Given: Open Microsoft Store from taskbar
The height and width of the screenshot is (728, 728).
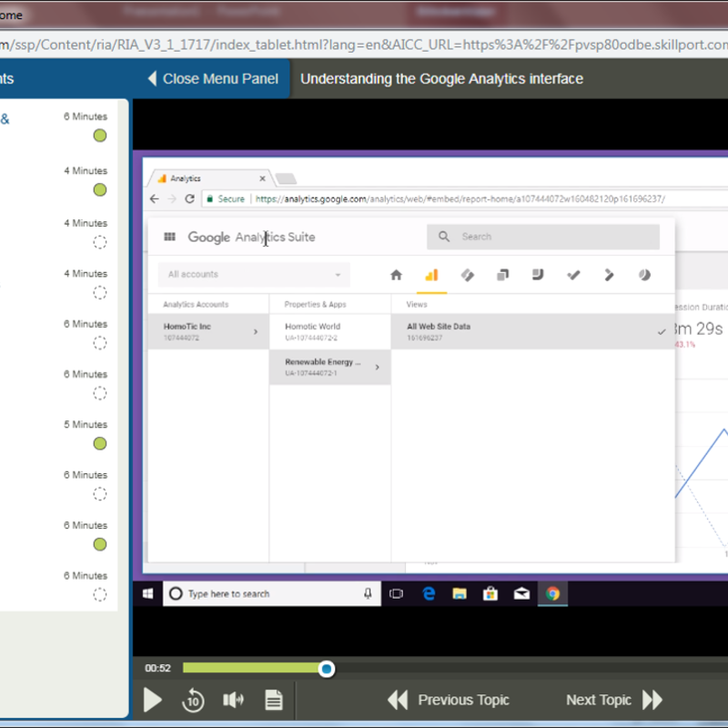Looking at the screenshot, I should tap(490, 594).
